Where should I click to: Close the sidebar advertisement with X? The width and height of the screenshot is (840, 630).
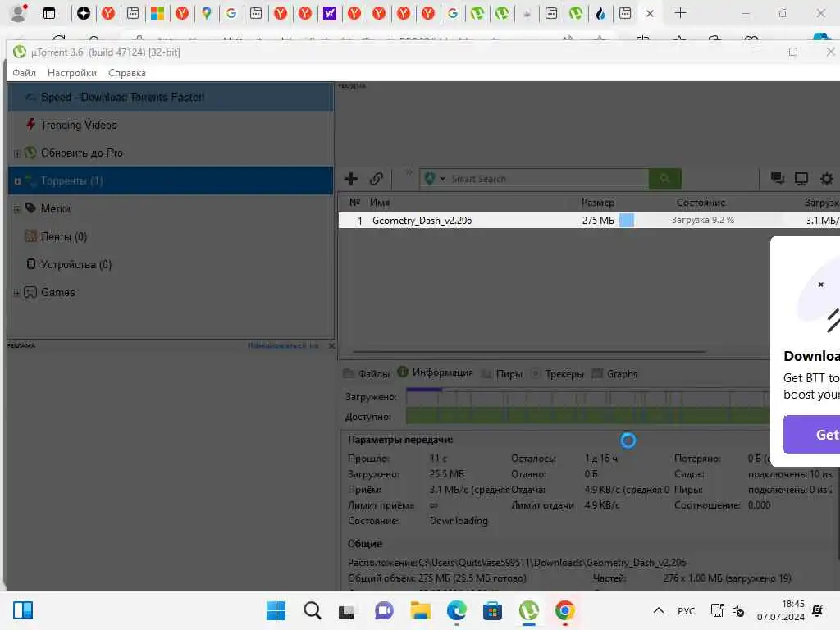point(331,345)
